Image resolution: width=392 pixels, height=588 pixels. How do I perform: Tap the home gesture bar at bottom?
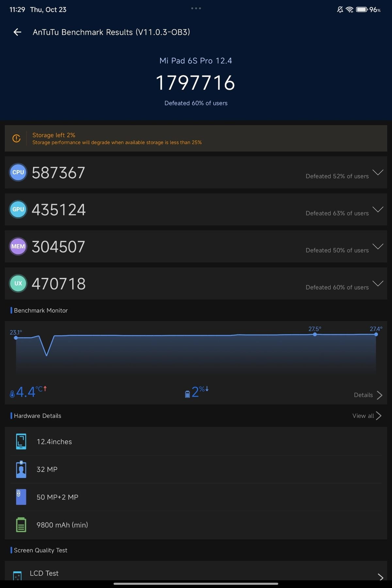(196, 583)
